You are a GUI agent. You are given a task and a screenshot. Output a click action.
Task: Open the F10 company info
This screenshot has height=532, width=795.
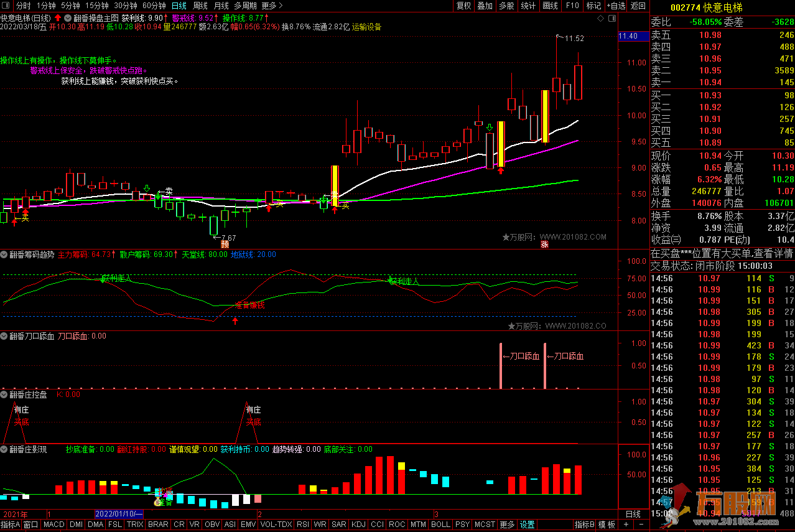click(x=572, y=6)
